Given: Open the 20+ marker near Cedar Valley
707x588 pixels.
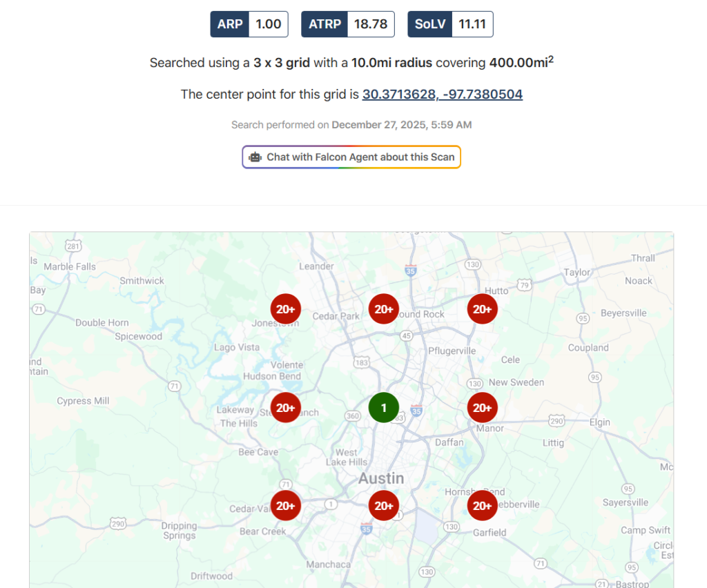Looking at the screenshot, I should 285,506.
